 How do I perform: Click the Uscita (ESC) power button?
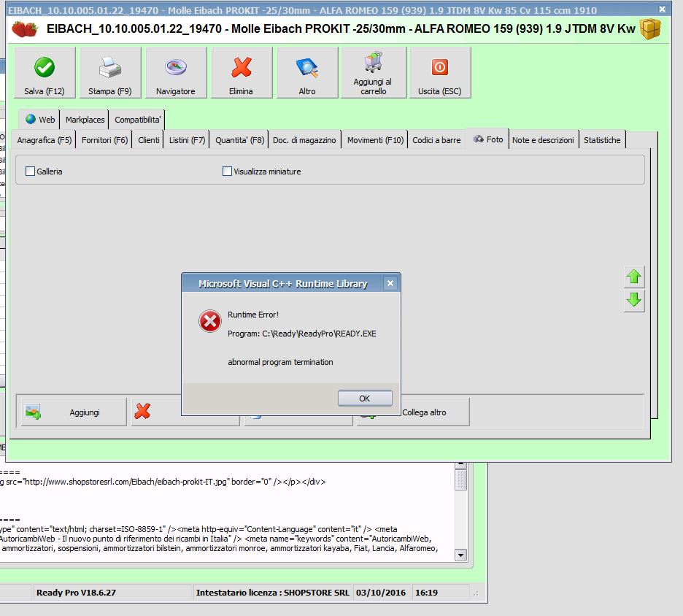(x=440, y=73)
